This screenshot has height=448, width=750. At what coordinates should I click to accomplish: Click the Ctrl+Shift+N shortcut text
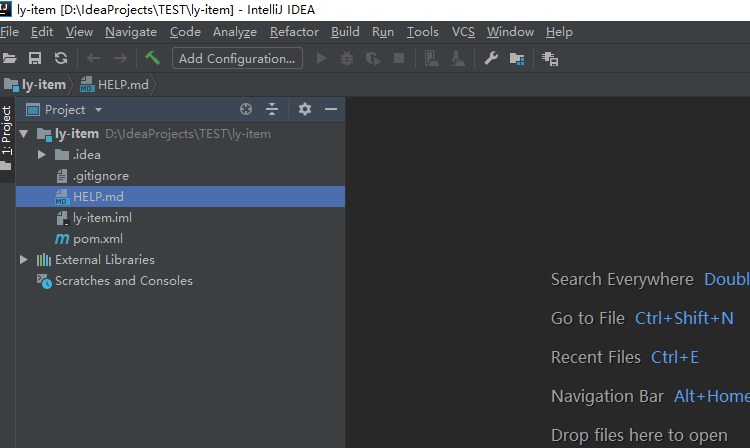click(x=684, y=318)
